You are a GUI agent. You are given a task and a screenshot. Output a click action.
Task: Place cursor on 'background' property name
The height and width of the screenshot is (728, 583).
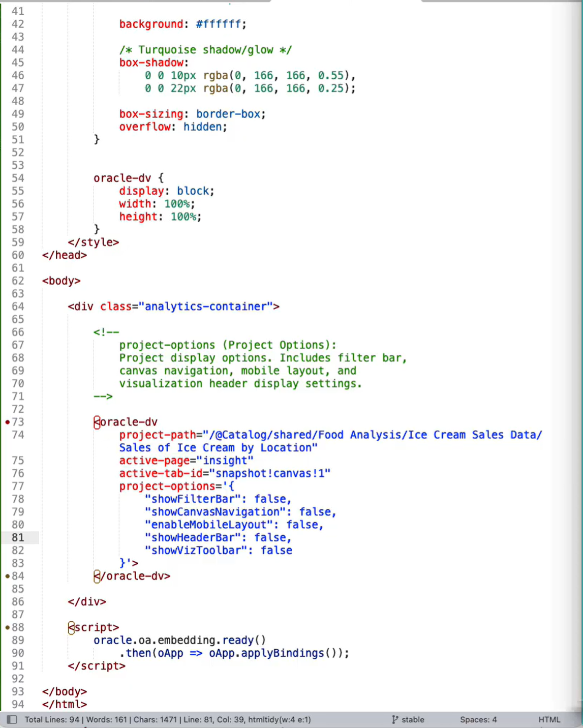[x=151, y=24]
